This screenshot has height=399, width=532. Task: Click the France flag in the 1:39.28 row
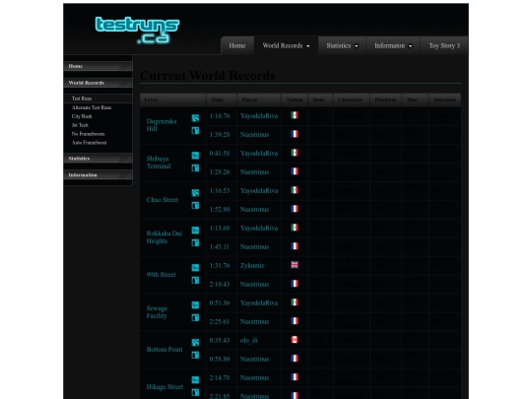tap(295, 134)
